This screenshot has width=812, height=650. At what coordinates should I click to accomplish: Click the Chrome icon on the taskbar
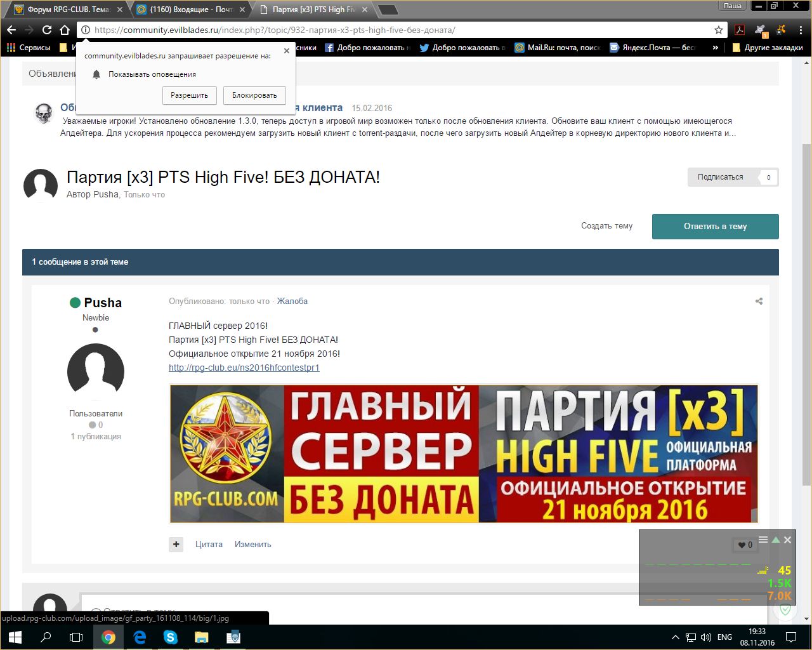(108, 637)
